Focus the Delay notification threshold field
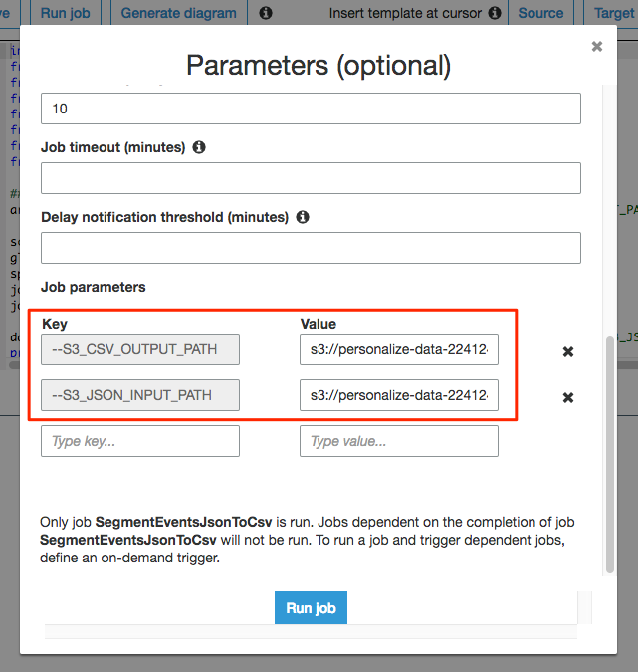The height and width of the screenshot is (672, 638). point(311,248)
